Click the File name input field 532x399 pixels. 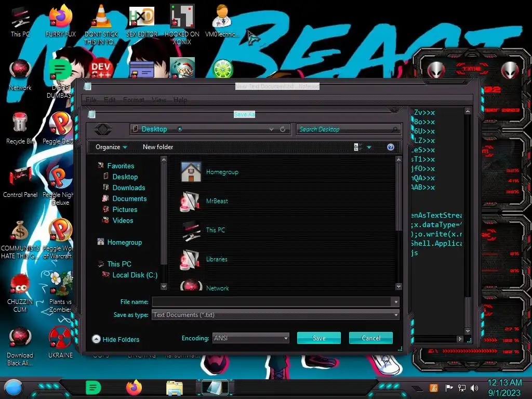(x=272, y=302)
